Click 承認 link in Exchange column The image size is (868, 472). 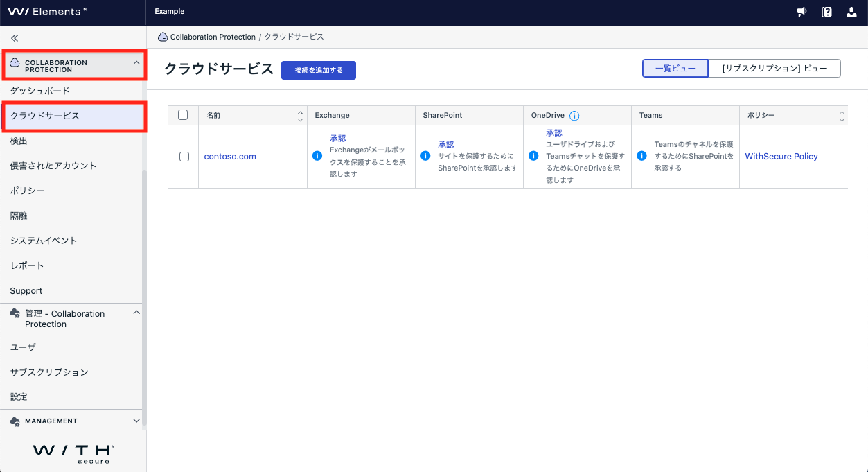point(337,139)
